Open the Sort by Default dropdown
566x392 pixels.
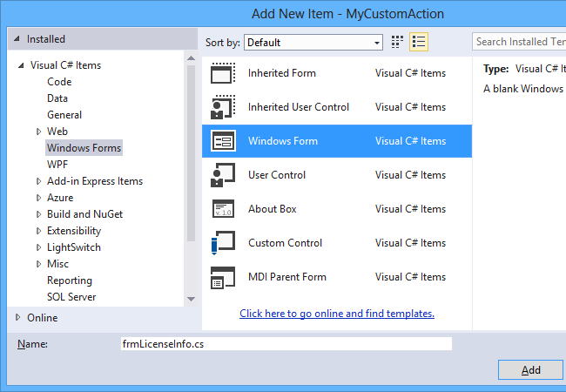pos(313,43)
